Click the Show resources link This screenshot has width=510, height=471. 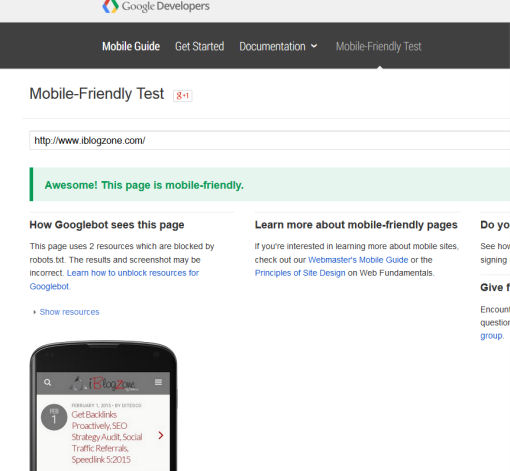[69, 312]
